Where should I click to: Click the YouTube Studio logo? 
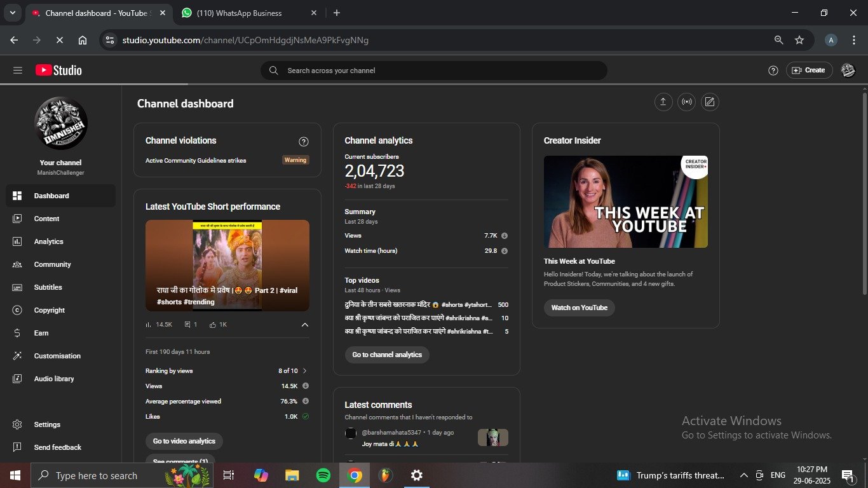coord(58,71)
